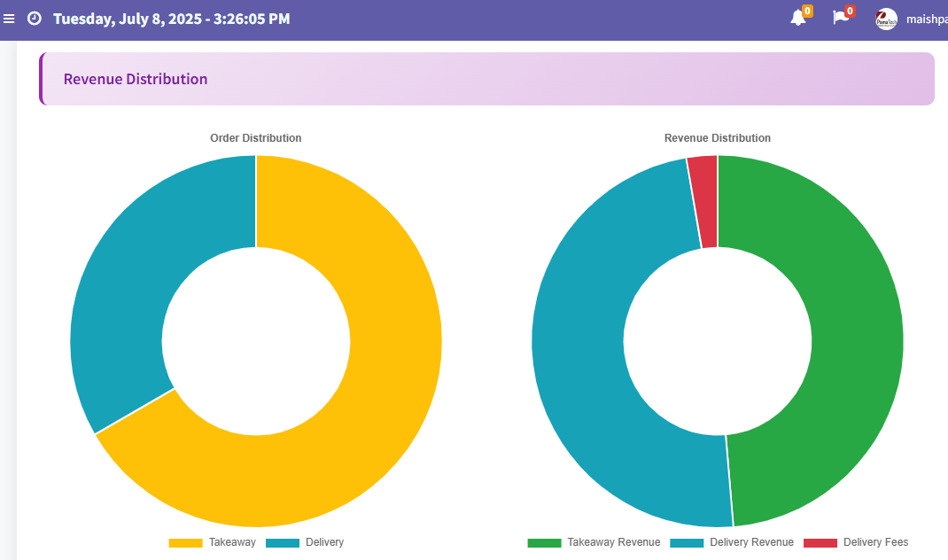Open the sidebar hamburger menu

pyautogui.click(x=9, y=18)
